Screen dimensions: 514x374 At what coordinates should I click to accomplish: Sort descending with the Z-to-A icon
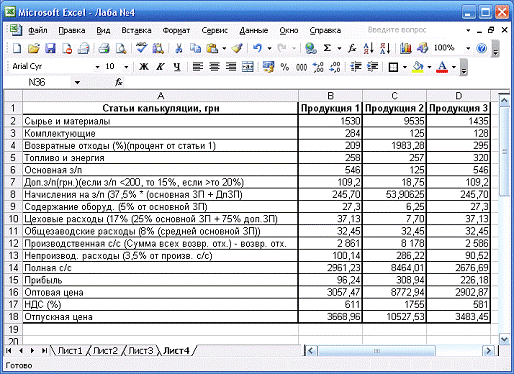385,48
